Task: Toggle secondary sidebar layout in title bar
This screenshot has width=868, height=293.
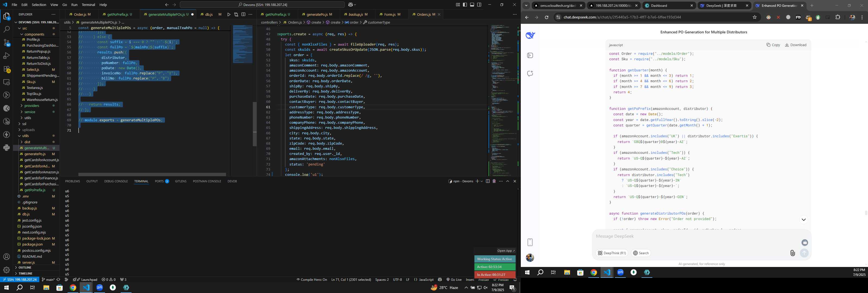Action: [x=479, y=5]
